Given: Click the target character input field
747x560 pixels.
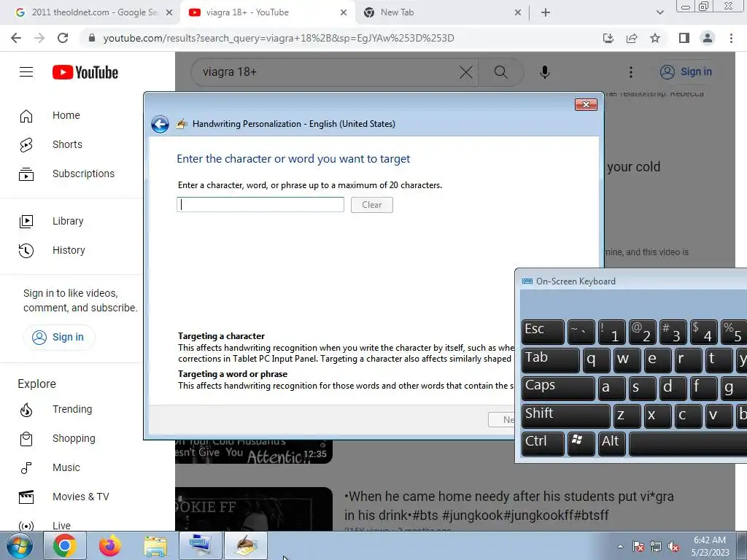Looking at the screenshot, I should pos(260,205).
